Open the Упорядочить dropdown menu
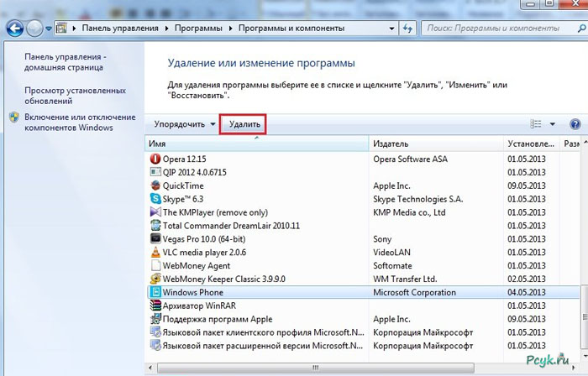Viewport: 588px width, 376px height. (x=185, y=124)
